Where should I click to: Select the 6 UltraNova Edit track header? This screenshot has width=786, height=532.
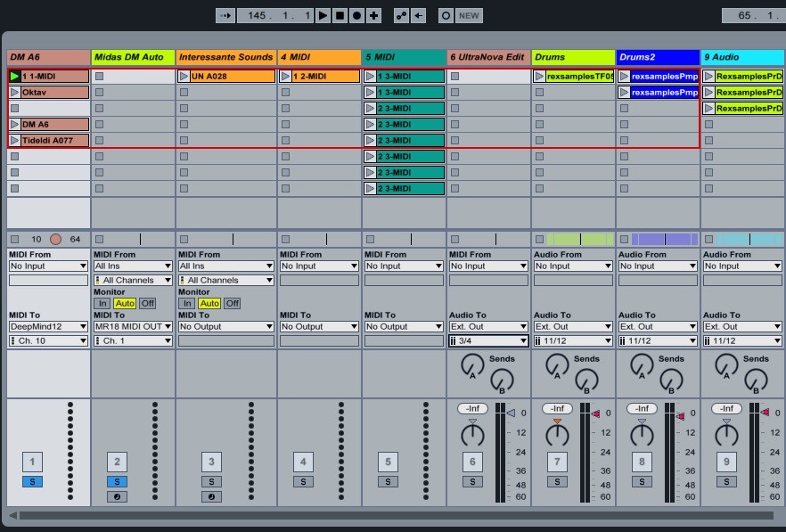(x=488, y=57)
